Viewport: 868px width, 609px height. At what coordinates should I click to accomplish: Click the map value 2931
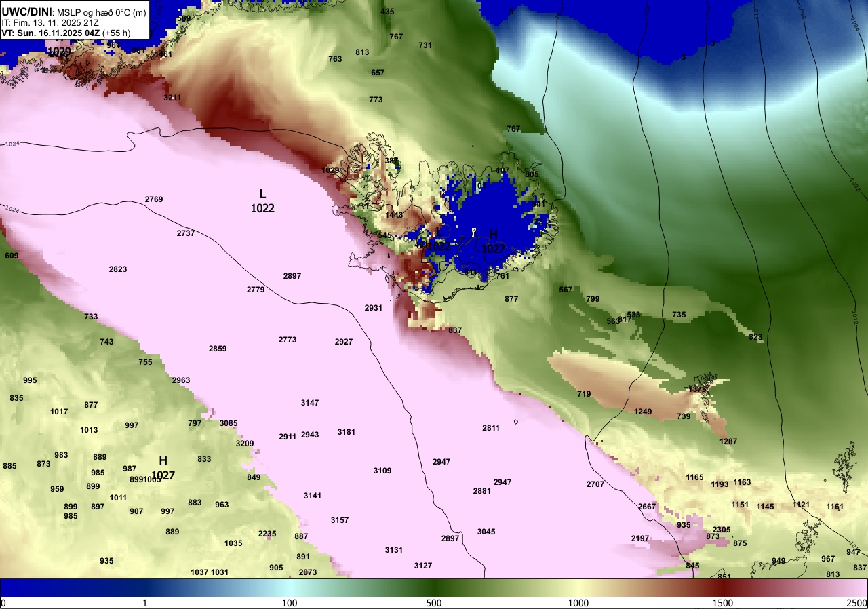pyautogui.click(x=374, y=308)
